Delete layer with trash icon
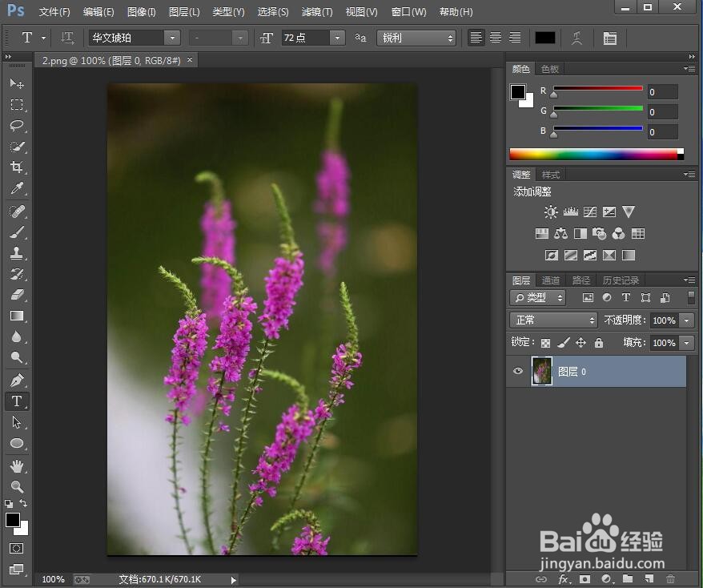Screen dimensions: 703x588 coord(670,579)
